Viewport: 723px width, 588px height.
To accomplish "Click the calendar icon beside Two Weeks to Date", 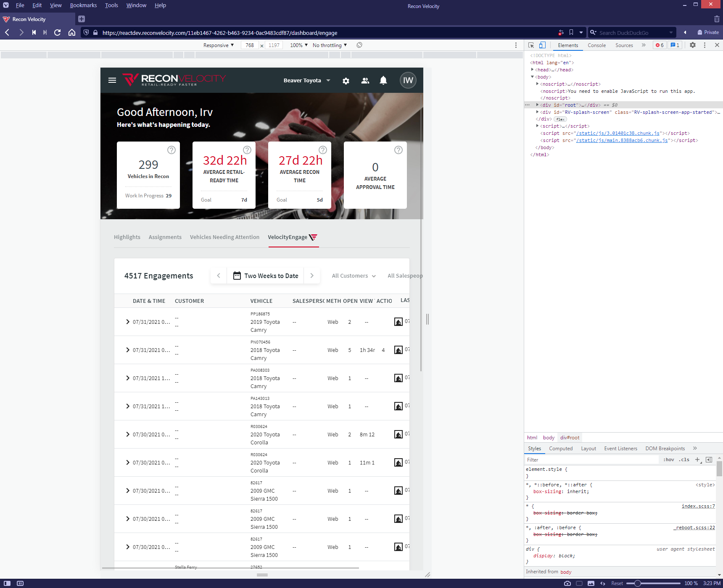I will tap(237, 276).
